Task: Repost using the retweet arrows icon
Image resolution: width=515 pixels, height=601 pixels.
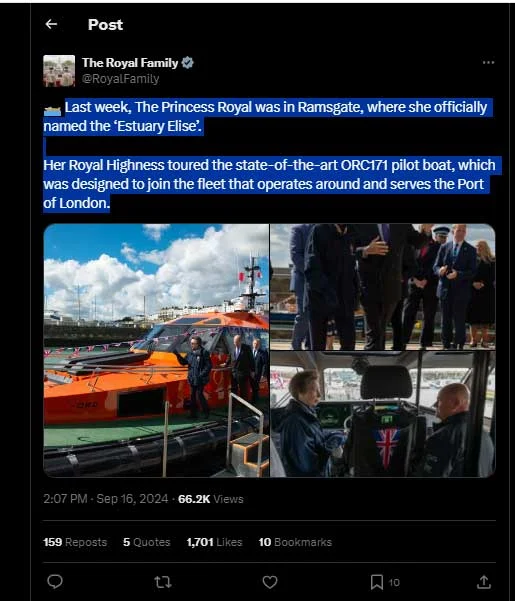Action: click(162, 582)
